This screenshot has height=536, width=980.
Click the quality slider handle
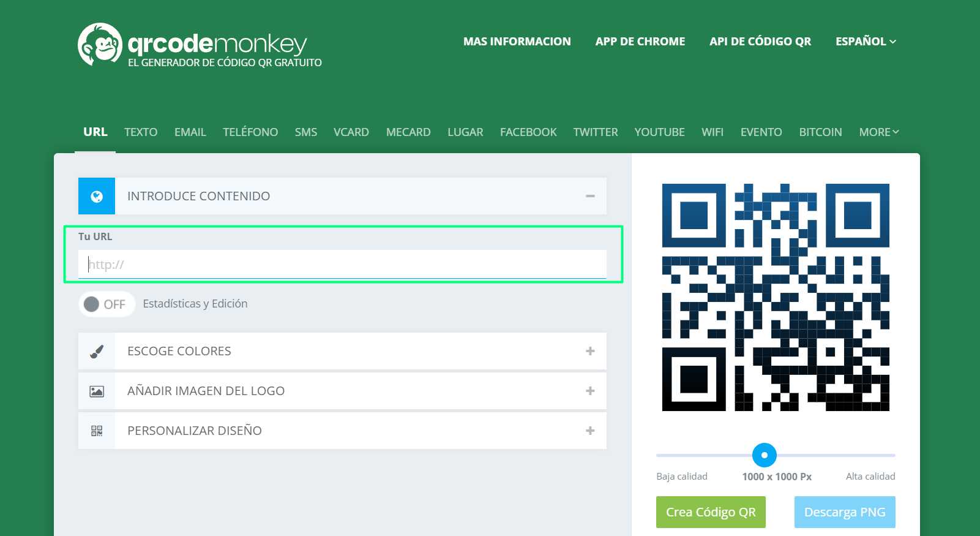click(x=765, y=455)
